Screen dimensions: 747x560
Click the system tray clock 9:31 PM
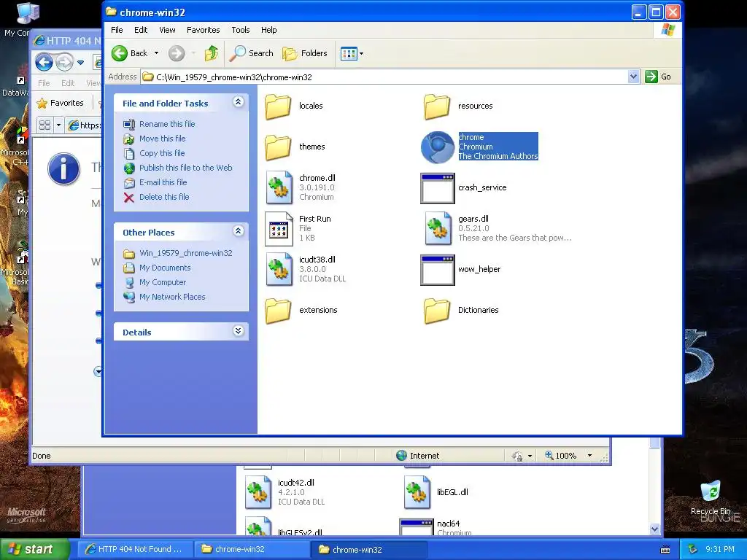click(719, 549)
